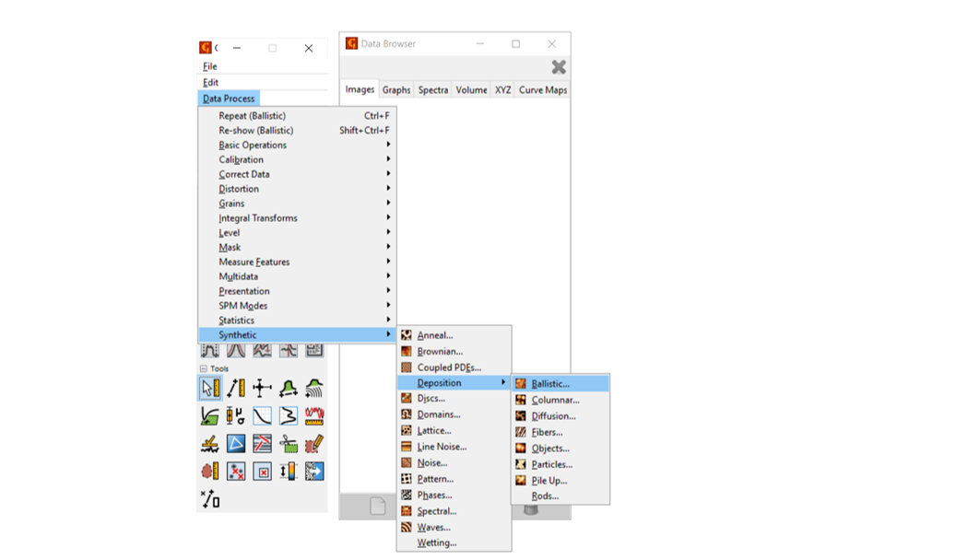Collapse the Tools section

[x=204, y=369]
